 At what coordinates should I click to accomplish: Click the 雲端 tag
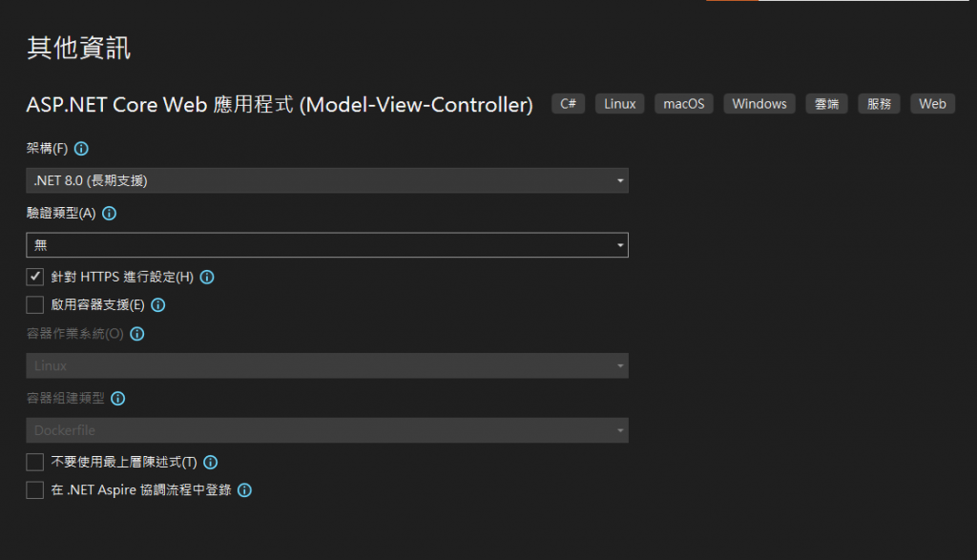click(826, 104)
